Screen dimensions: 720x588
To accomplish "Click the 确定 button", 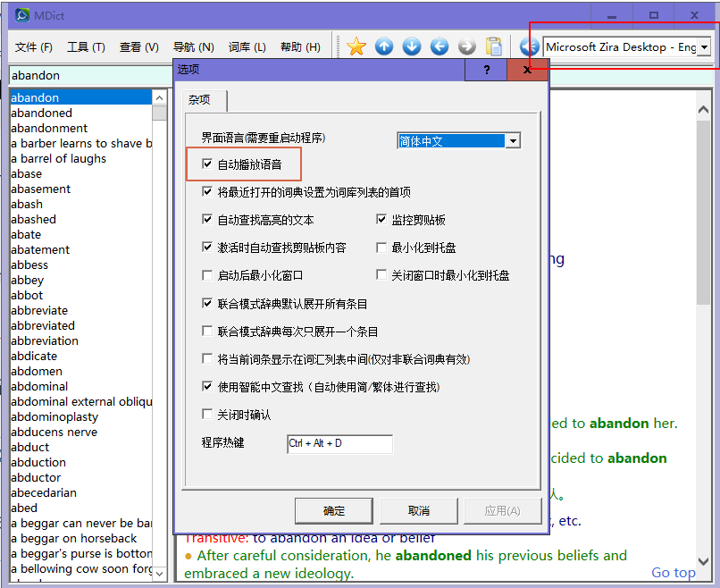I will click(x=333, y=510).
